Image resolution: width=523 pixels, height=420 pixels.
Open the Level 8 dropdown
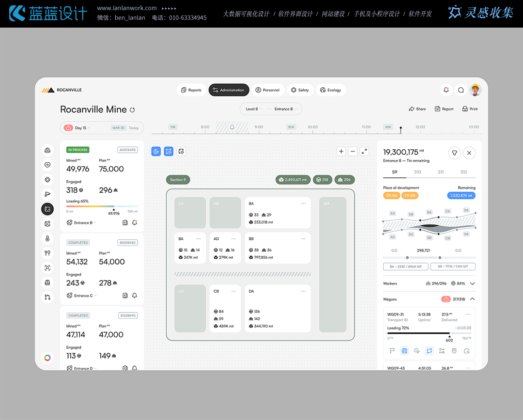pos(254,109)
